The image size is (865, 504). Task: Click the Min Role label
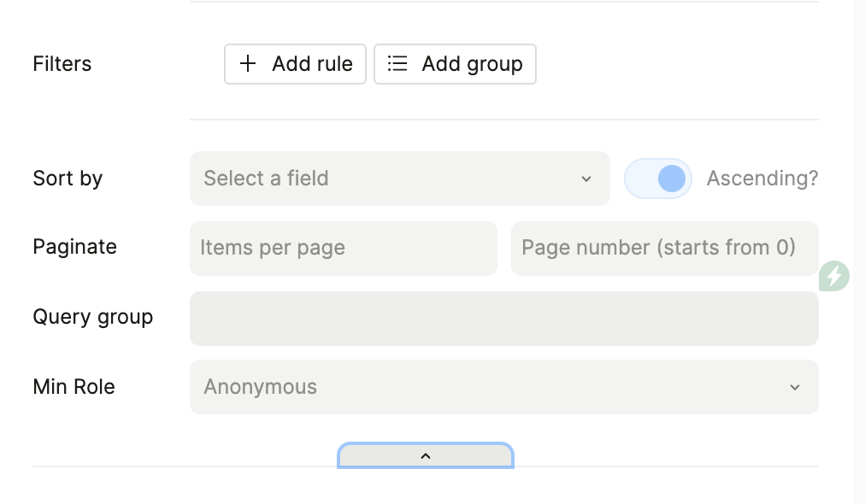point(74,387)
